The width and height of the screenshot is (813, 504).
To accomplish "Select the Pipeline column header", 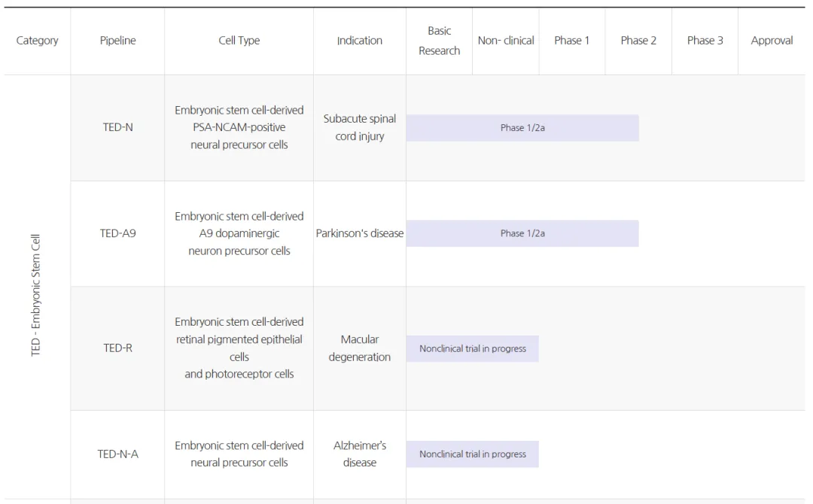I will (x=117, y=41).
